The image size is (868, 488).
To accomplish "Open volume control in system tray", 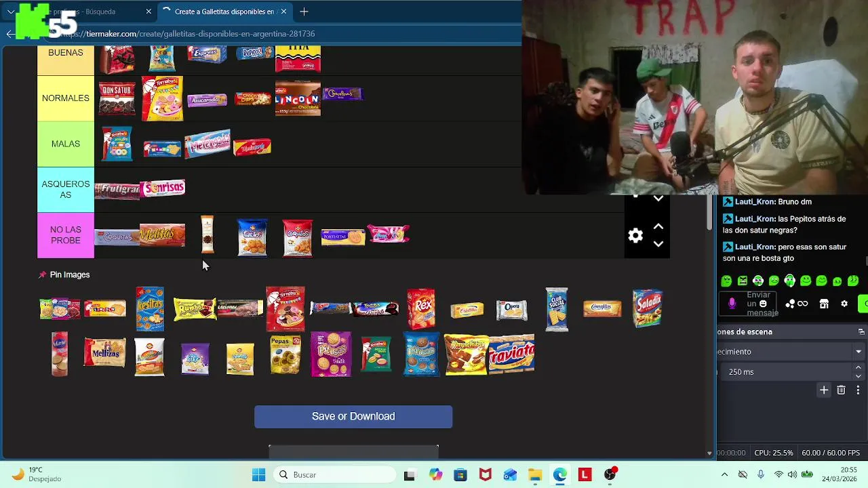I will pyautogui.click(x=792, y=474).
